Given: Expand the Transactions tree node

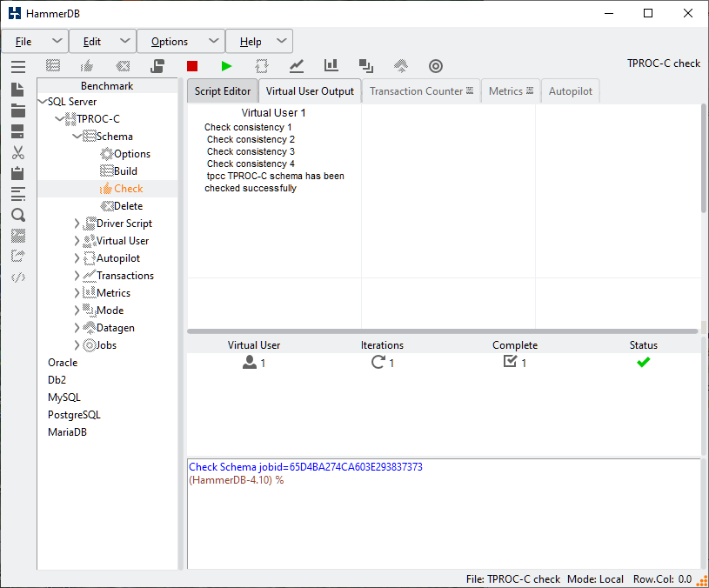Looking at the screenshot, I should click(77, 276).
